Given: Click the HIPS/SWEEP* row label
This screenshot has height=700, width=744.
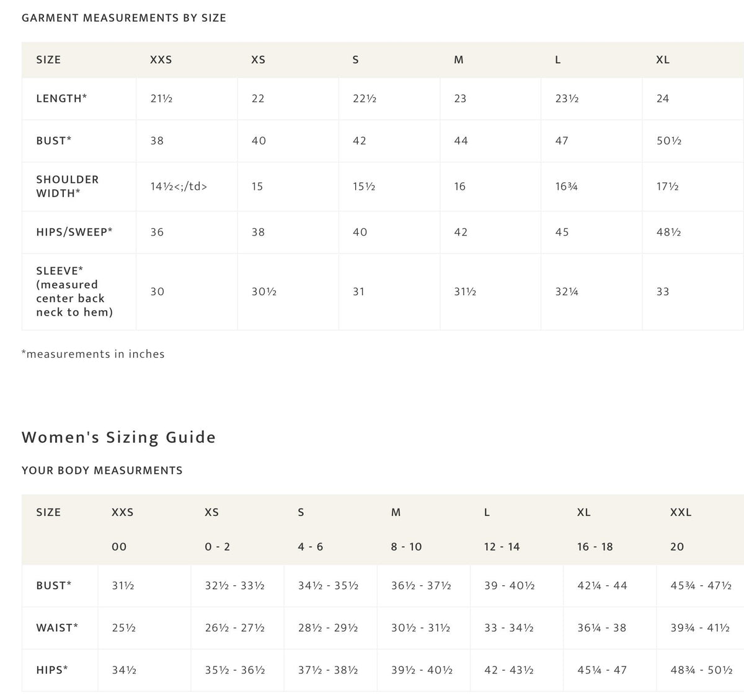Looking at the screenshot, I should tap(74, 232).
